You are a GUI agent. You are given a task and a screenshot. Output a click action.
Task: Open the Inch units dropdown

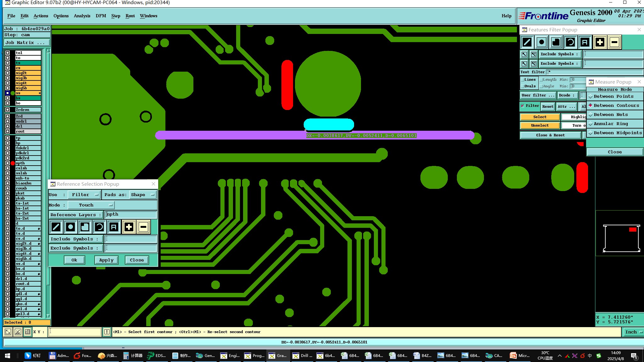click(x=633, y=332)
